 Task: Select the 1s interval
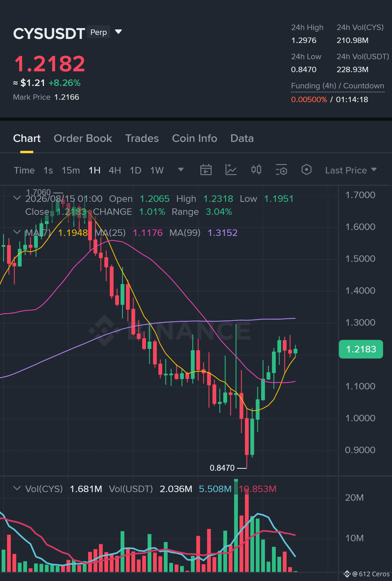coord(48,170)
